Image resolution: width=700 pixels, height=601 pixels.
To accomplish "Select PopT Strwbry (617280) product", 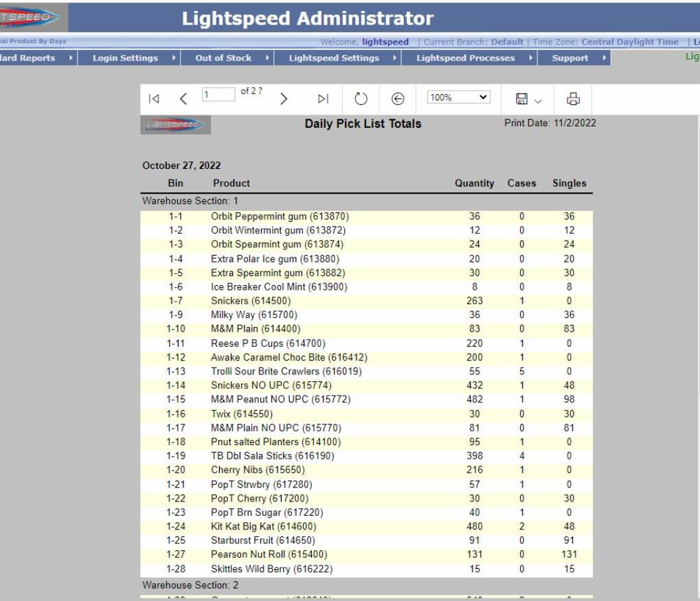I will point(261,484).
